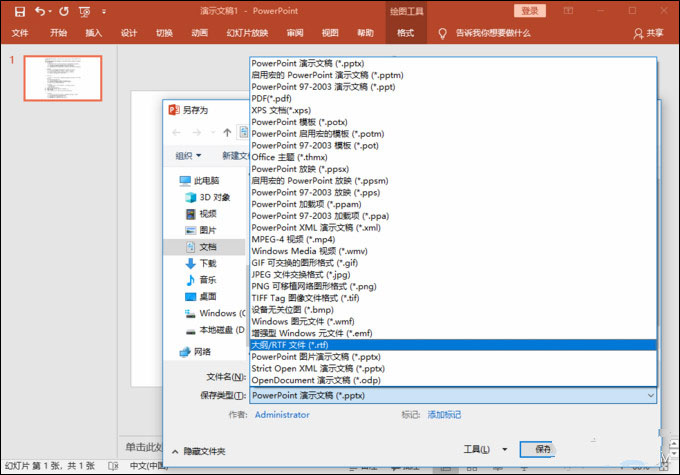Viewport: 680px width, 475px height.
Task: Click the 添加标记 tag link
Action: click(x=444, y=415)
